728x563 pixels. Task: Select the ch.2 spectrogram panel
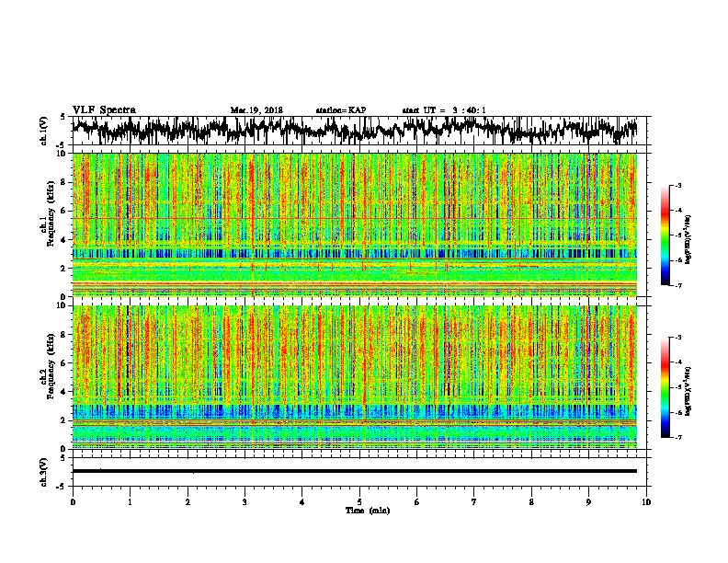click(x=354, y=377)
